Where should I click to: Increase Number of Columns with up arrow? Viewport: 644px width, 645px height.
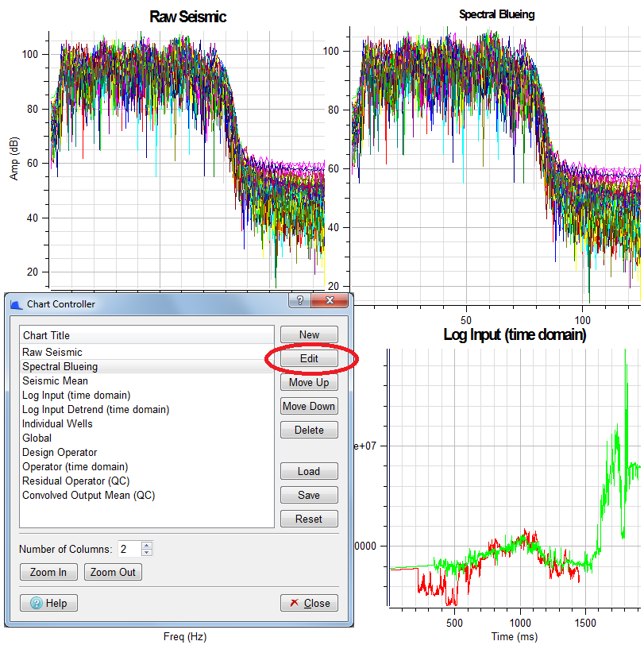pyautogui.click(x=147, y=546)
